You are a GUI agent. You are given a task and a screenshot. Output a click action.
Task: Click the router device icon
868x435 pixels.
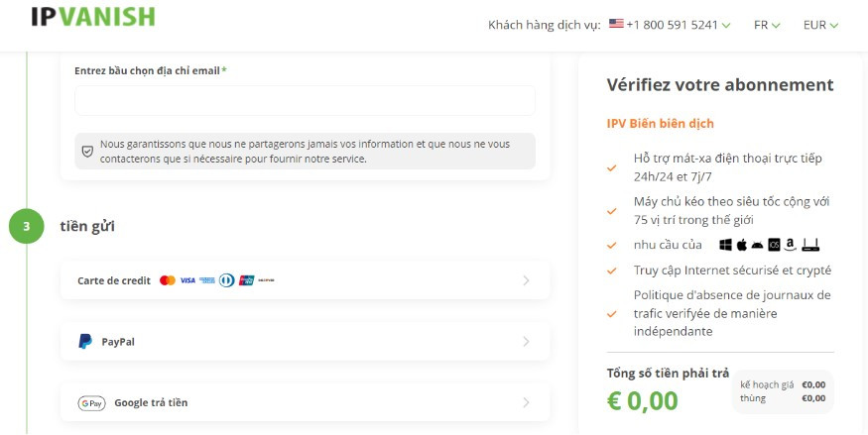tap(809, 245)
